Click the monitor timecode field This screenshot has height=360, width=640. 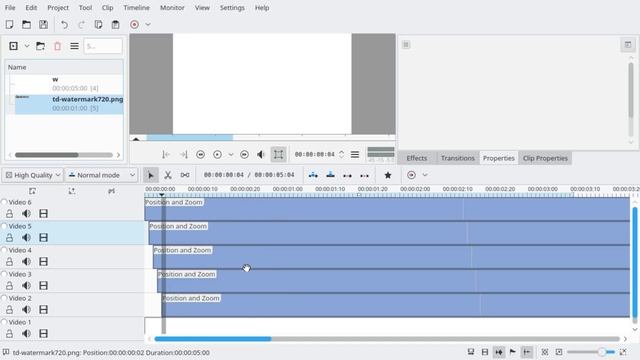click(315, 154)
